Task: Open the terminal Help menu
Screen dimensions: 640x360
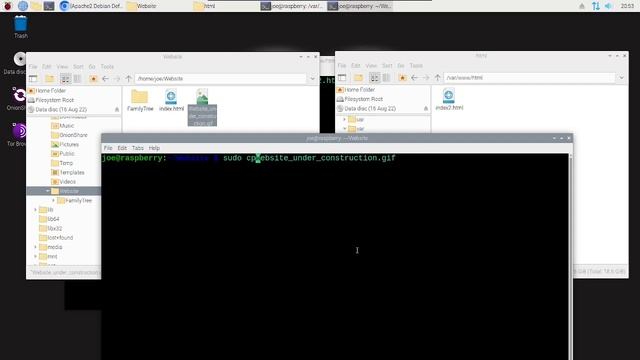Action: tap(154, 148)
